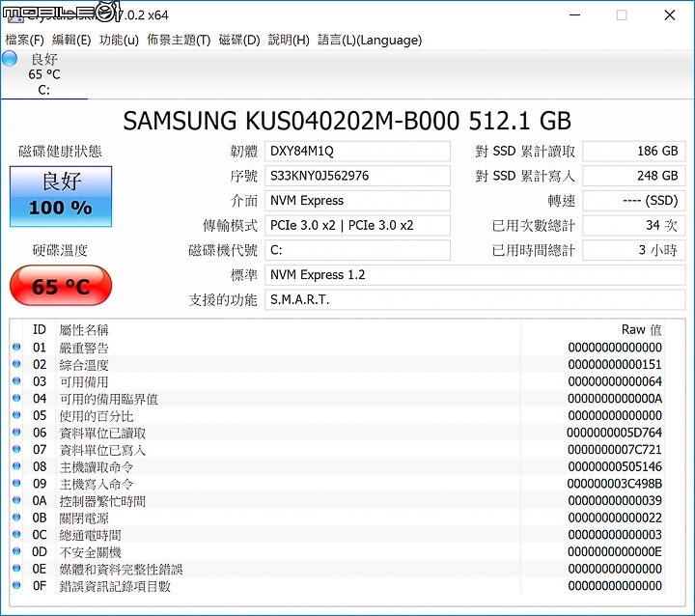Select the 資料單位已讀取 attribute row

tap(337, 433)
